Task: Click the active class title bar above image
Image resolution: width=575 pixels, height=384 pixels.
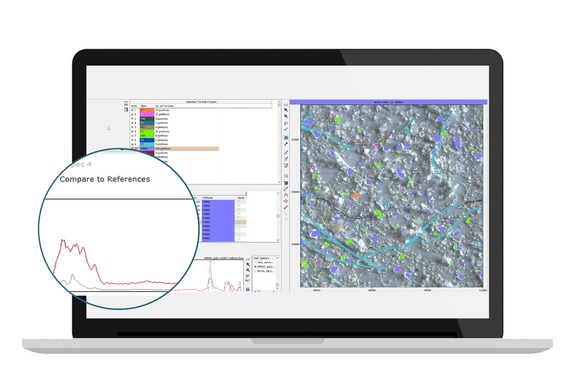Action: 388,102
